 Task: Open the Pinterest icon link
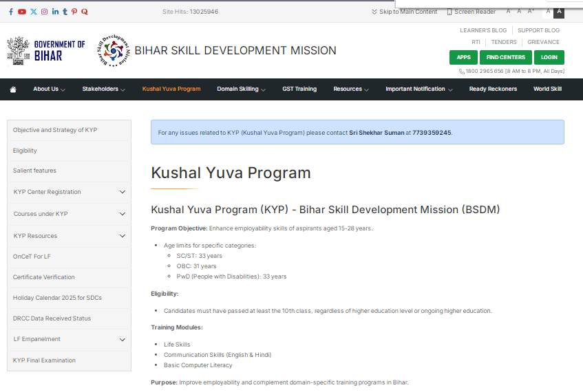(74, 12)
